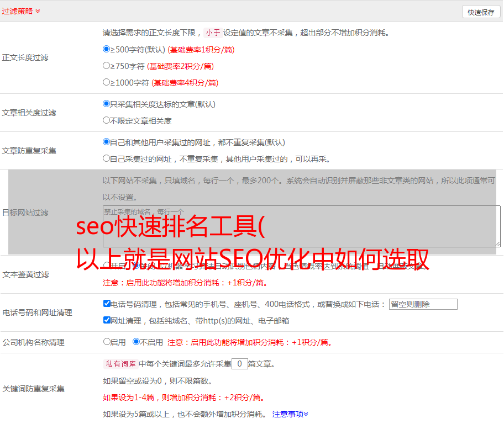Click the red note 如果设为1-4篇，则增加积分消耗
504x424 pixels.
pyautogui.click(x=183, y=397)
